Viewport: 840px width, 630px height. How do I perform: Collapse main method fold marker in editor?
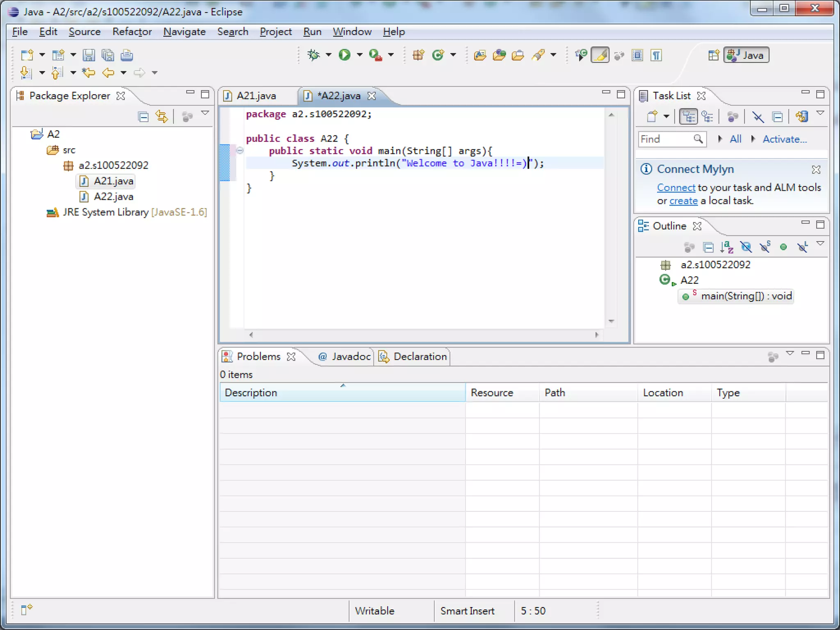tap(240, 151)
